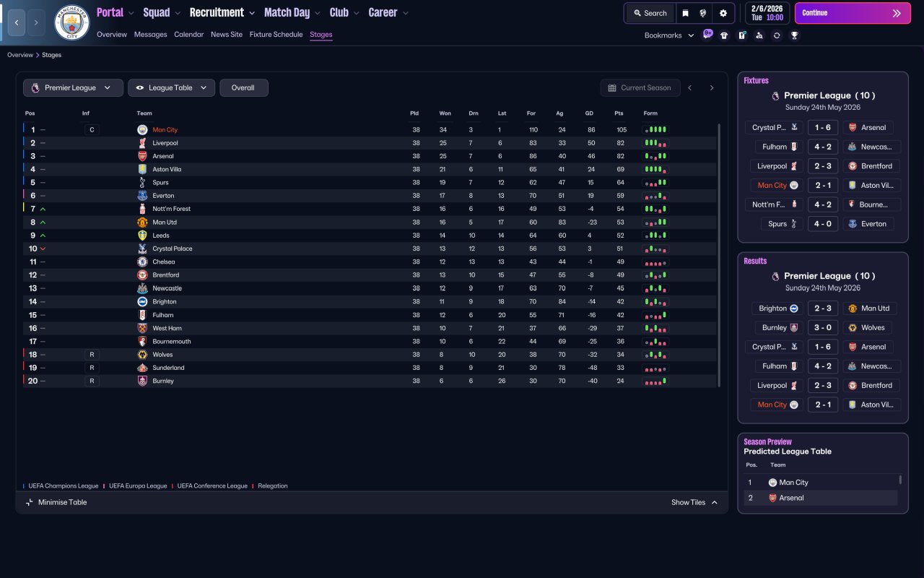Click the Burnley crest in league table
Screen dimensions: 924x578
[x=142, y=381]
